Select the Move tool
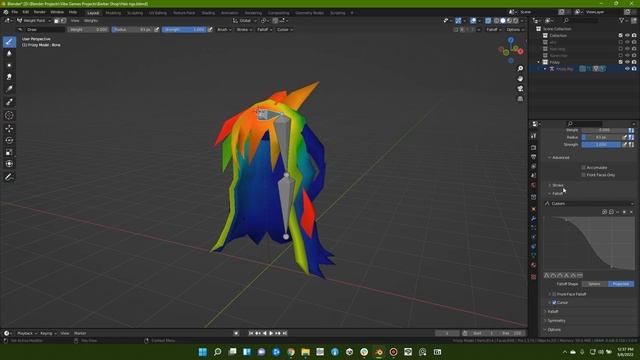Viewport: 640px width, 360px height. coord(9,129)
